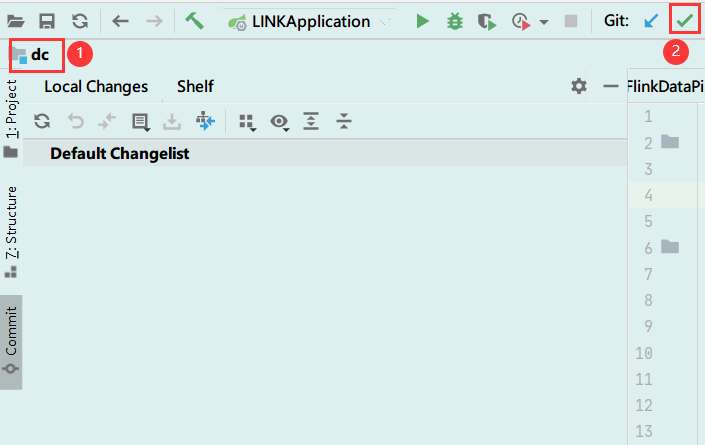
Task: Open the LINKApplication run configuration dropdown
Action: click(308, 21)
